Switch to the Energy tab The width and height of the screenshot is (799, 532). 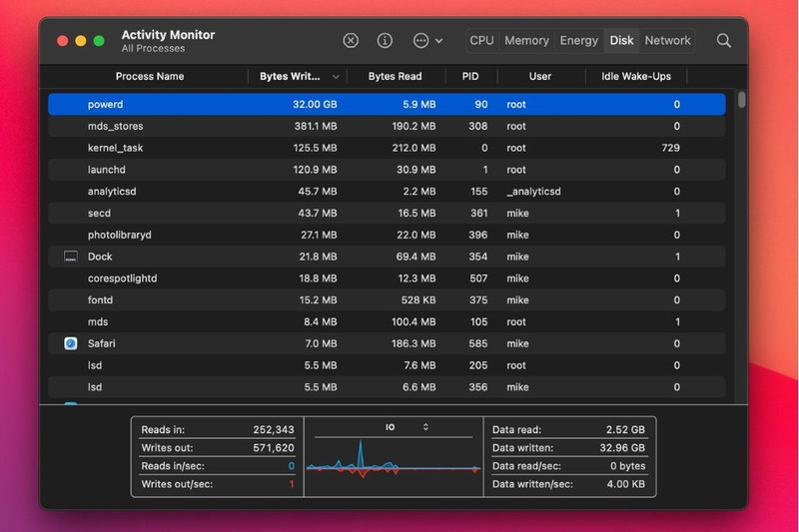(x=579, y=41)
